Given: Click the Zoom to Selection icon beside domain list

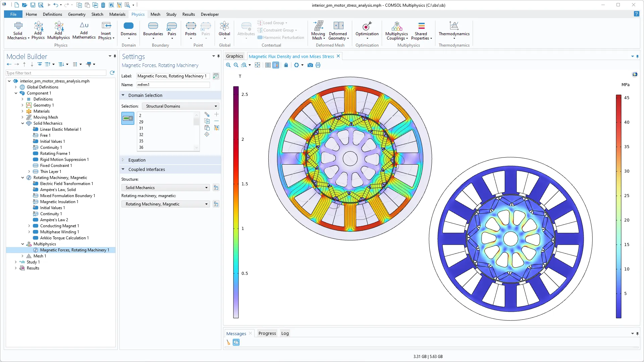Looking at the screenshot, I should (x=207, y=134).
